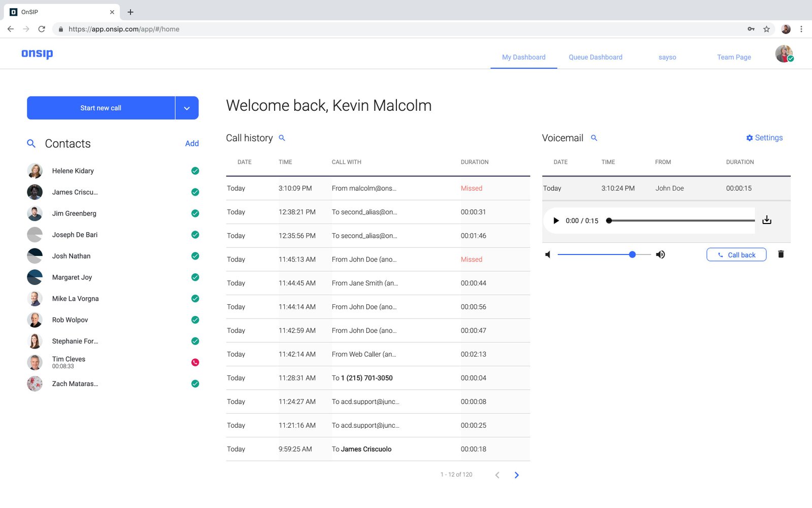This screenshot has width=812, height=508.
Task: Open the Call history search icon
Action: [282, 138]
